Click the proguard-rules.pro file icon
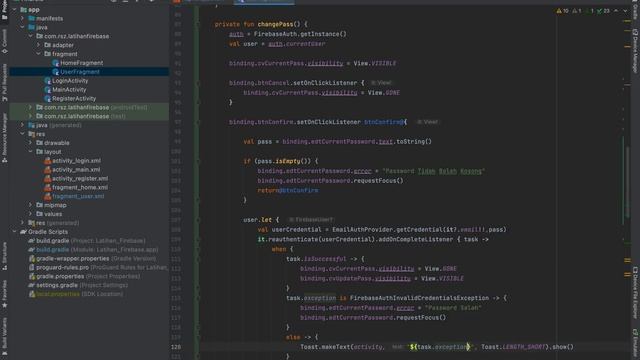Viewport: 640px width, 360px height. 31,267
